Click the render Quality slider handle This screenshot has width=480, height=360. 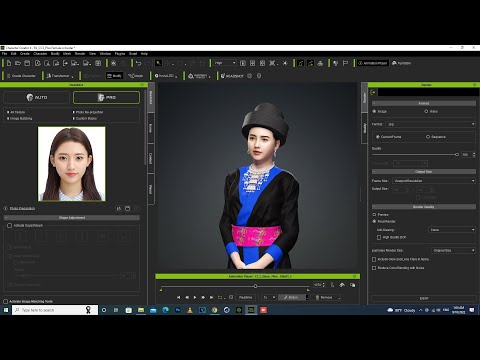[x=457, y=155]
